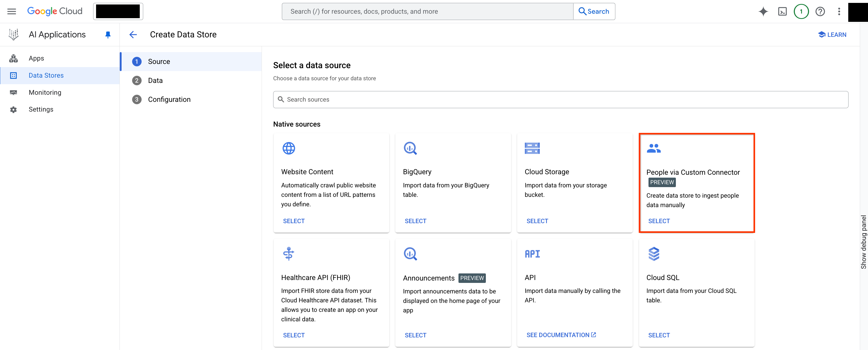
Task: Open the Gemini assistant
Action: [763, 11]
